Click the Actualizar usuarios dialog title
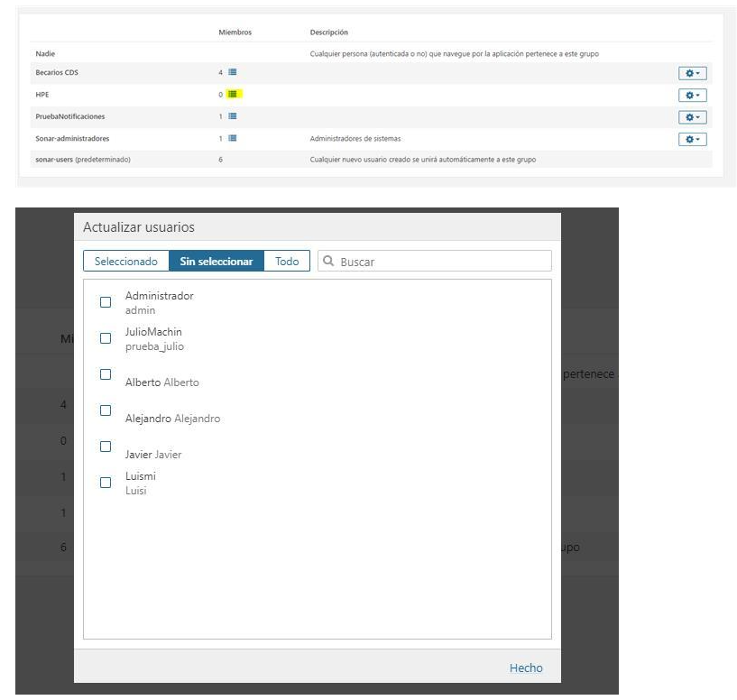 click(139, 227)
